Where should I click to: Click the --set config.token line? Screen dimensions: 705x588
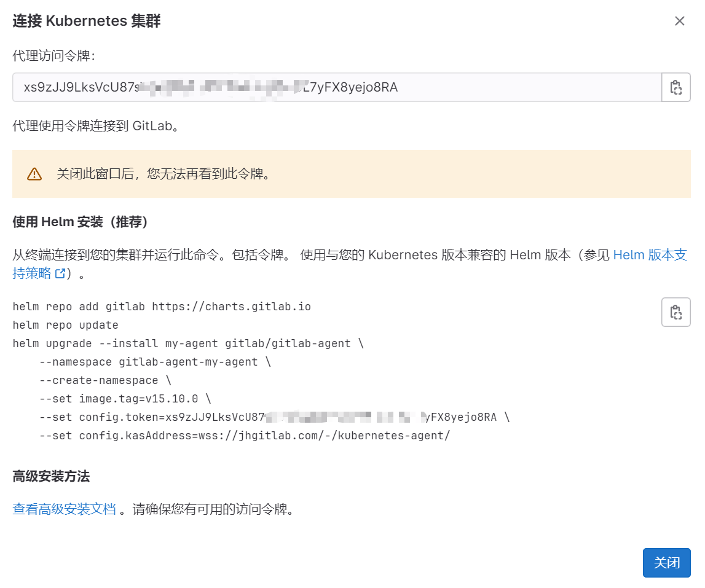(274, 417)
